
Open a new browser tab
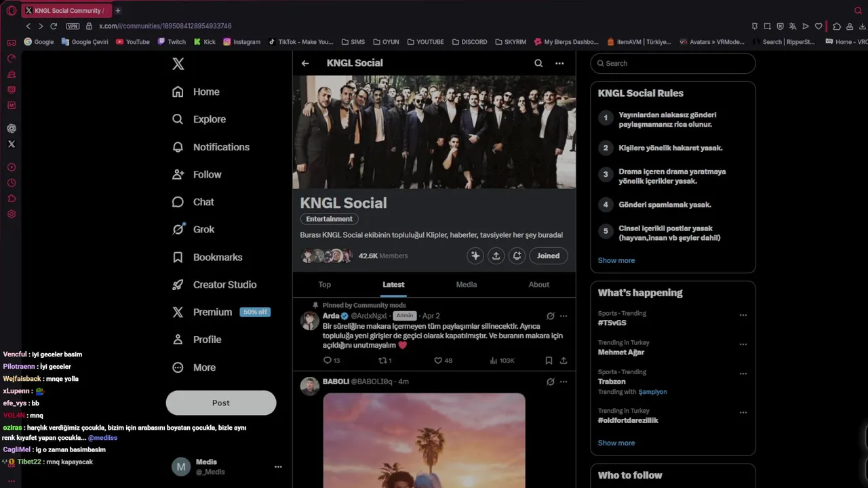click(x=118, y=10)
